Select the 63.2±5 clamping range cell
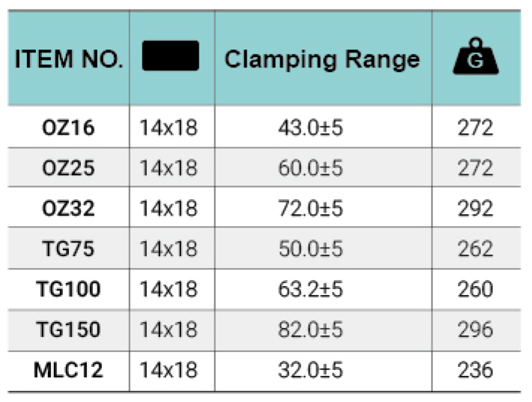 [310, 289]
